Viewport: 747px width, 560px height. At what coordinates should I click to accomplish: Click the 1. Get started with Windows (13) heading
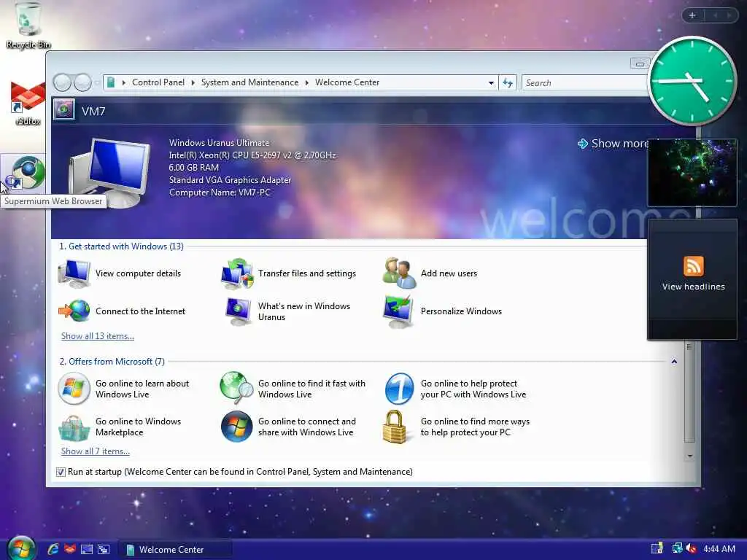[122, 246]
